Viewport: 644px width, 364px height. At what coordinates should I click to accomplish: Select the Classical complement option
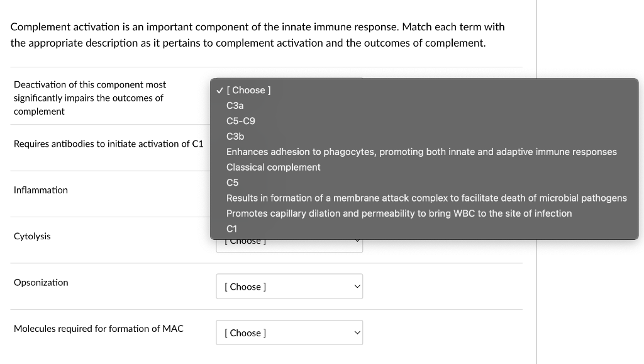tap(273, 167)
